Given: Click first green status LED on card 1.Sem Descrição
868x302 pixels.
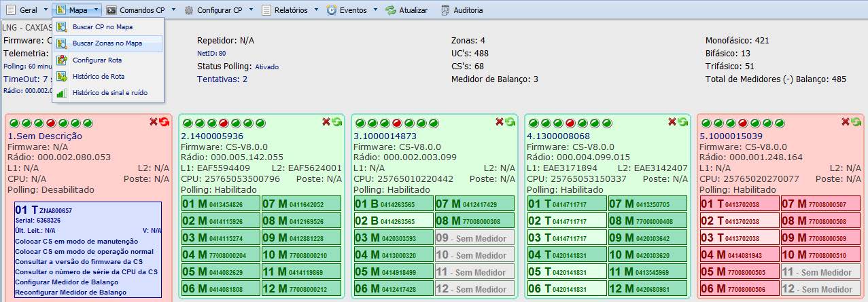Looking at the screenshot, I should coord(12,124).
